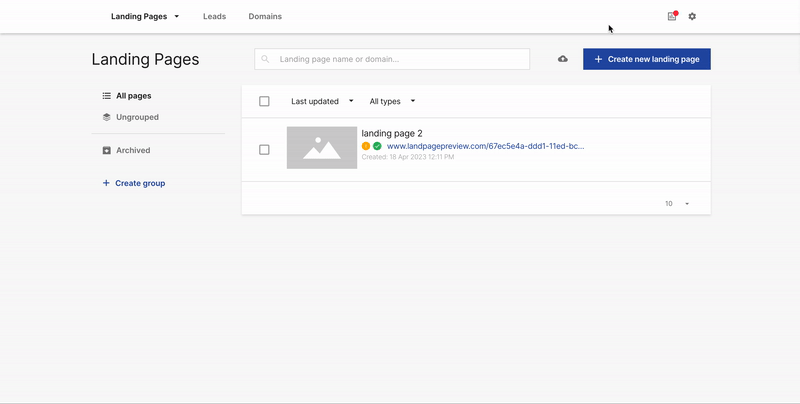Click the search magnifier icon
The height and width of the screenshot is (404, 800).
(266, 59)
